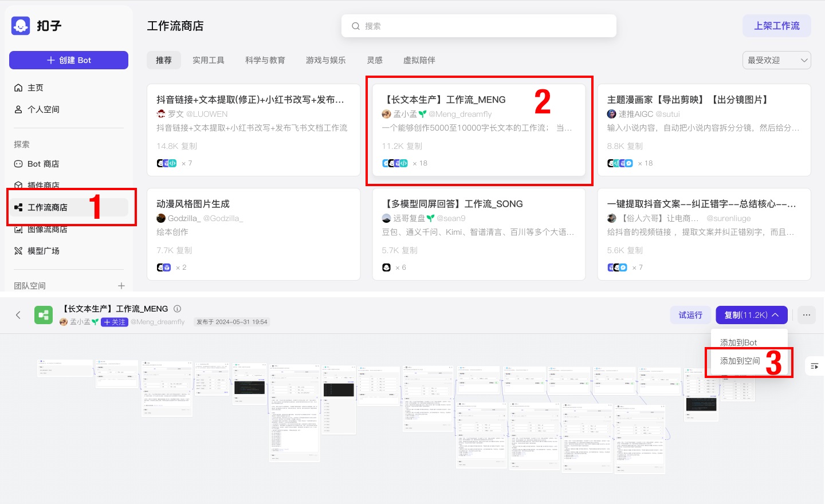Click the search magnifier icon
The width and height of the screenshot is (825, 504).
[356, 26]
